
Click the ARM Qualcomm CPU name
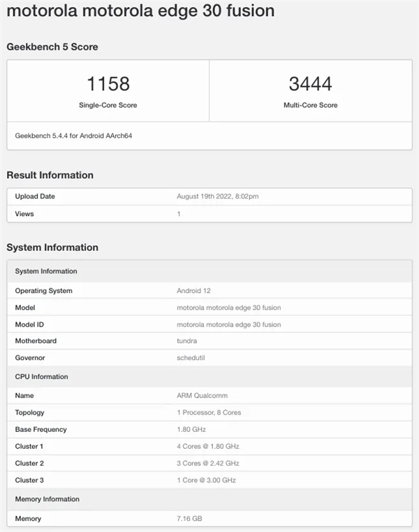[x=202, y=396]
